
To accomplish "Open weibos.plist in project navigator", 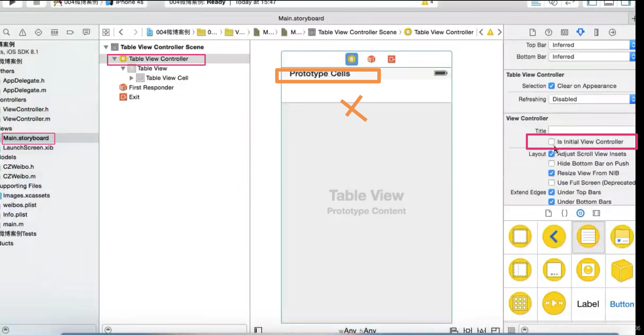I will click(20, 205).
